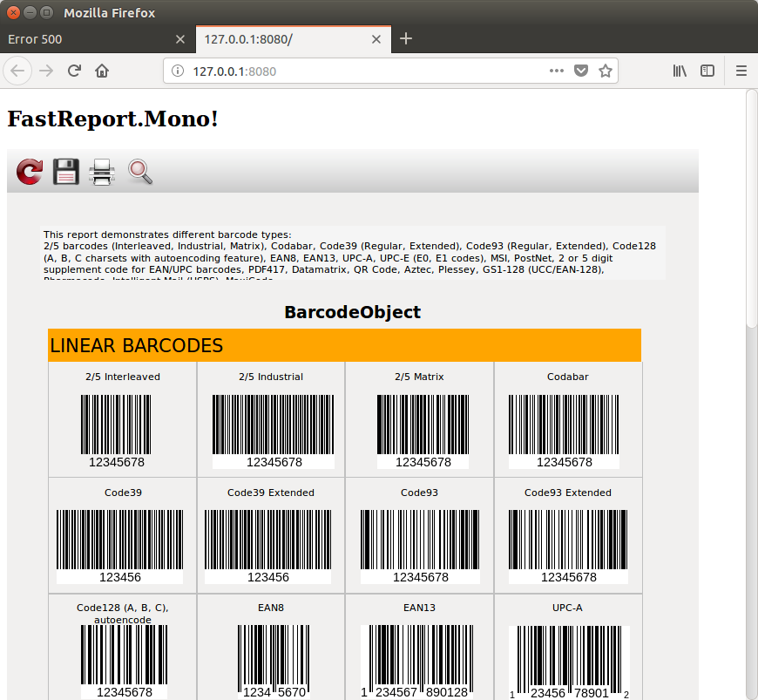Click the Code39 Extended barcode image
The height and width of the screenshot is (700, 758).
pos(267,547)
